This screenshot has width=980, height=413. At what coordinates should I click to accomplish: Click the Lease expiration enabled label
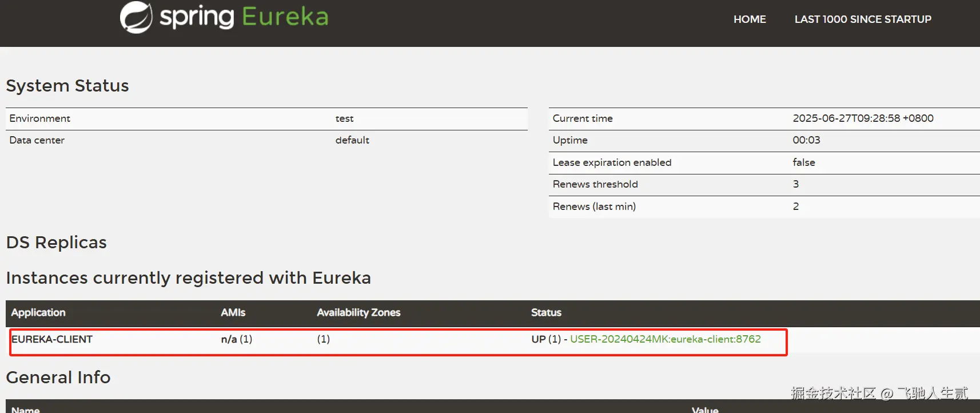612,162
